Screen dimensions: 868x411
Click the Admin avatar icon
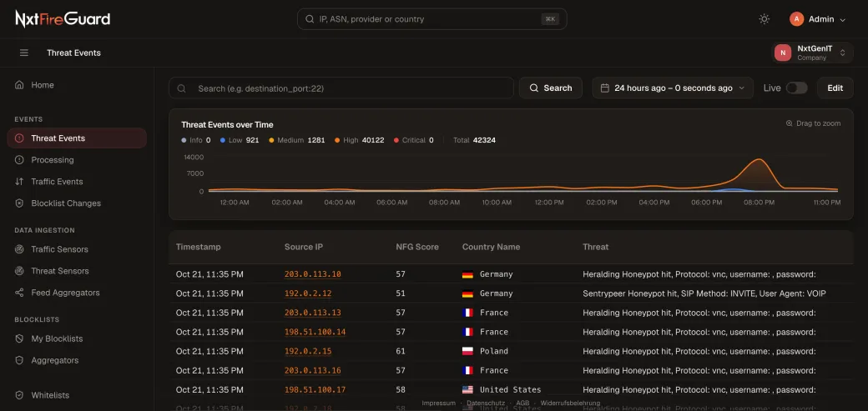click(796, 19)
